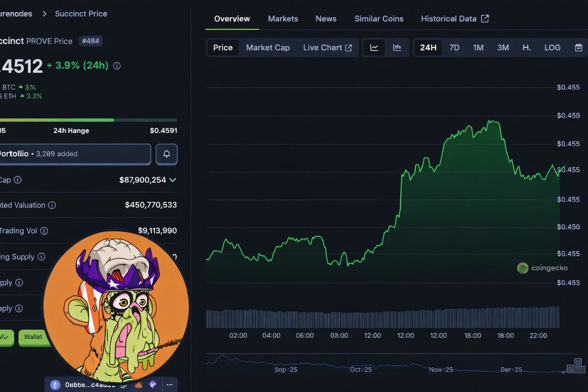Viewport: 588px width, 392px height.
Task: Click the '3,289 added' text
Action: 57,154
